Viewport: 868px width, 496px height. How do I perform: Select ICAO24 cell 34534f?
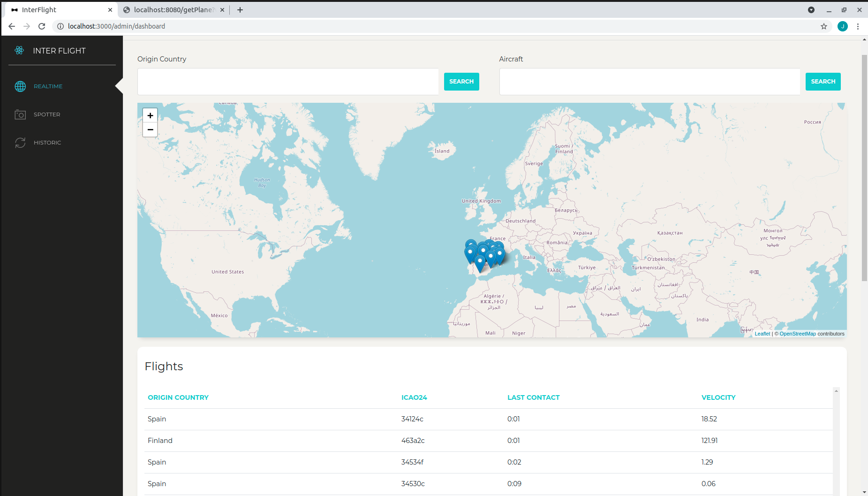[412, 462]
